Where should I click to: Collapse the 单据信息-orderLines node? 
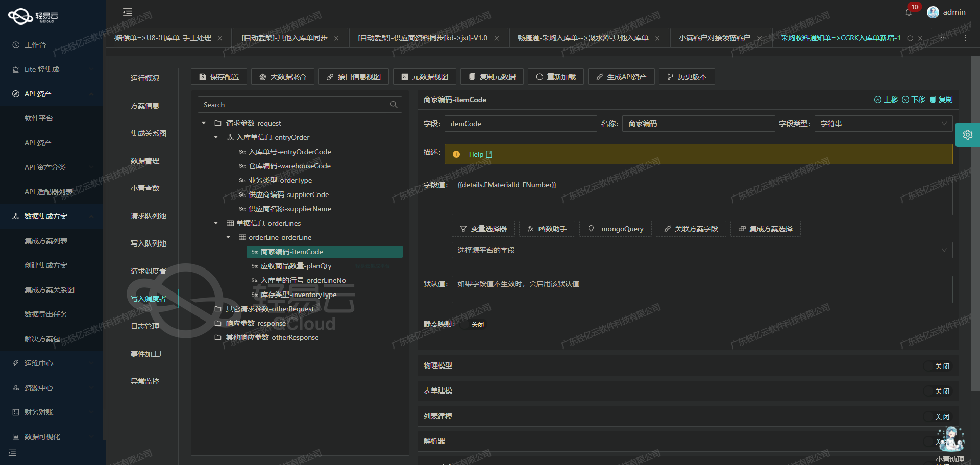pyautogui.click(x=216, y=223)
